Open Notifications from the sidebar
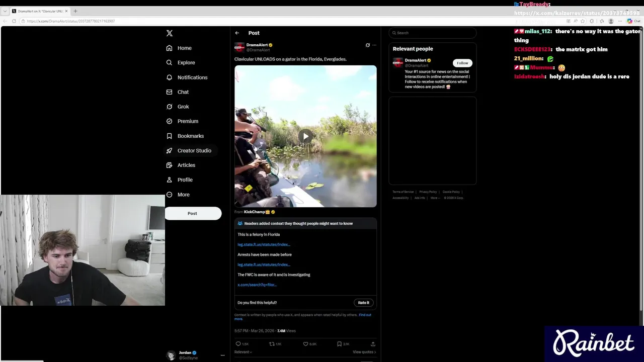Image resolution: width=644 pixels, height=362 pixels. (x=187, y=77)
